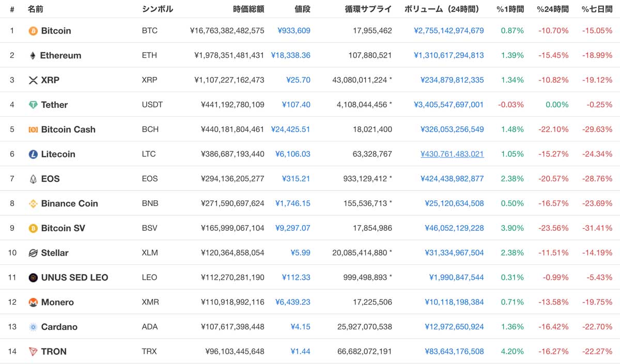Sort by the 循環サプライ column header
This screenshot has height=364, width=620.
click(x=368, y=9)
